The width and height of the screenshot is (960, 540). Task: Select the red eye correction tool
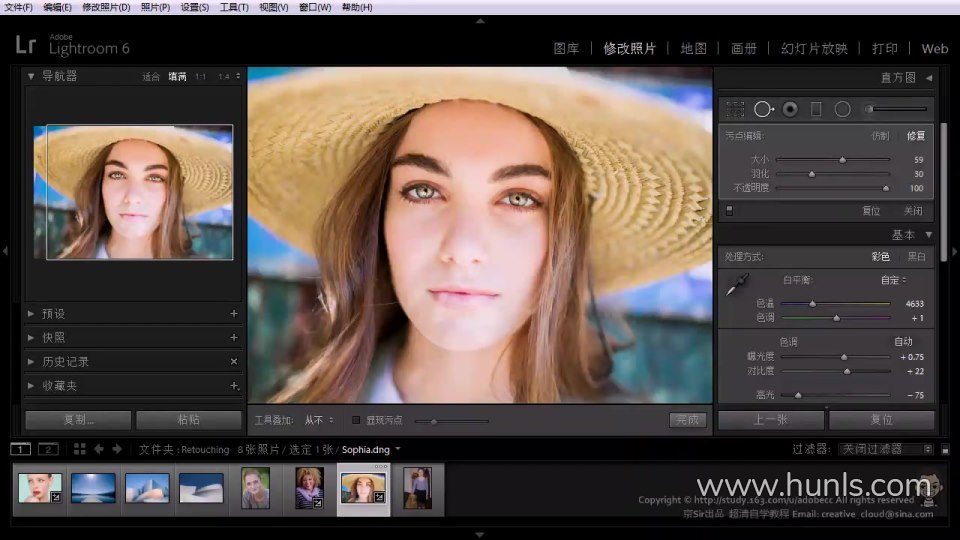click(x=790, y=109)
